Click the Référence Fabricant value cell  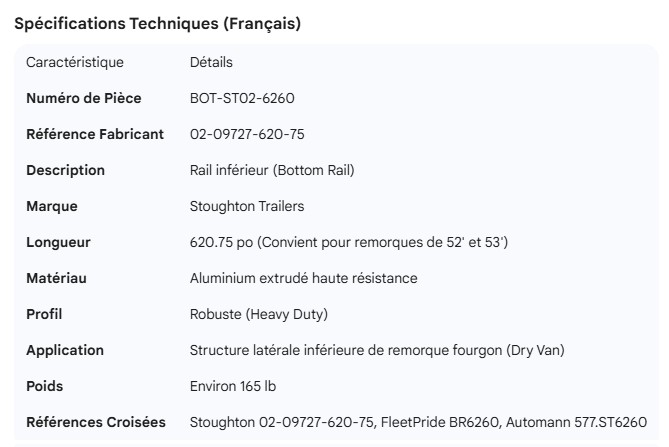[249, 134]
